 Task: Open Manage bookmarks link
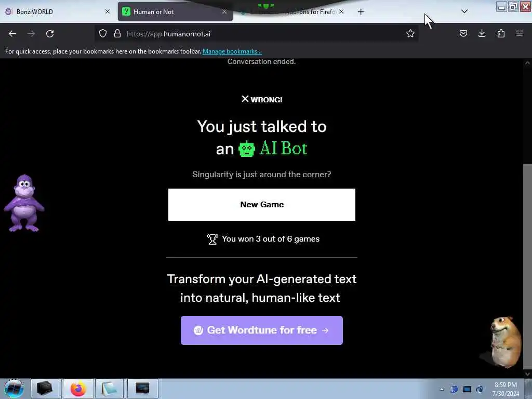[232, 51]
